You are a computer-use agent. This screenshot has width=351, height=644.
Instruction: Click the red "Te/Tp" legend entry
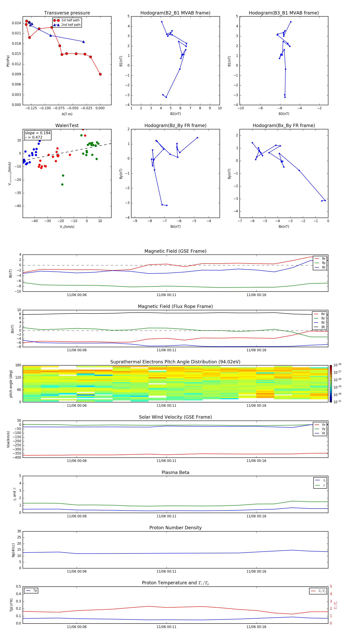[x=318, y=591]
